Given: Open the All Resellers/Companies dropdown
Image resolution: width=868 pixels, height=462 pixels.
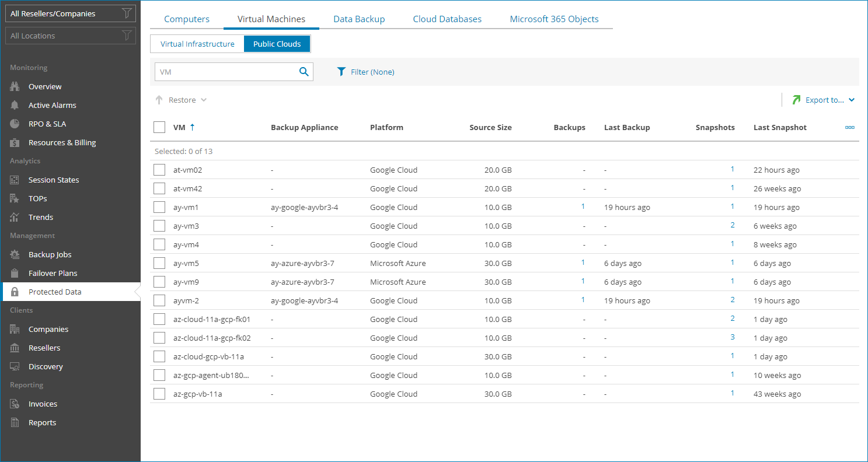Looking at the screenshot, I should pyautogui.click(x=71, y=13).
